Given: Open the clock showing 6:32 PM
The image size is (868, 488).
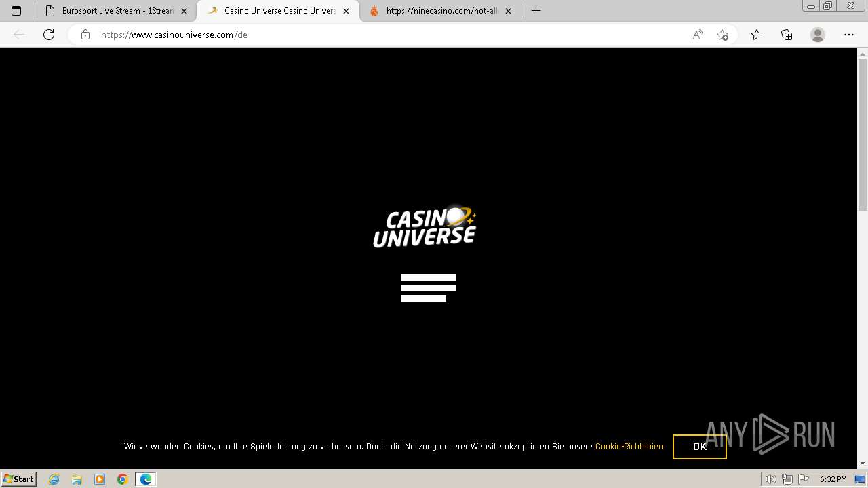Looking at the screenshot, I should click(833, 479).
